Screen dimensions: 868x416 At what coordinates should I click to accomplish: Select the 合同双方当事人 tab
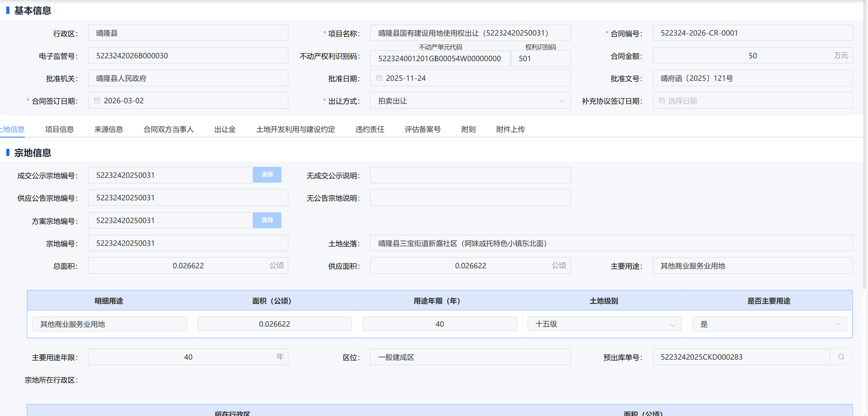coord(168,129)
